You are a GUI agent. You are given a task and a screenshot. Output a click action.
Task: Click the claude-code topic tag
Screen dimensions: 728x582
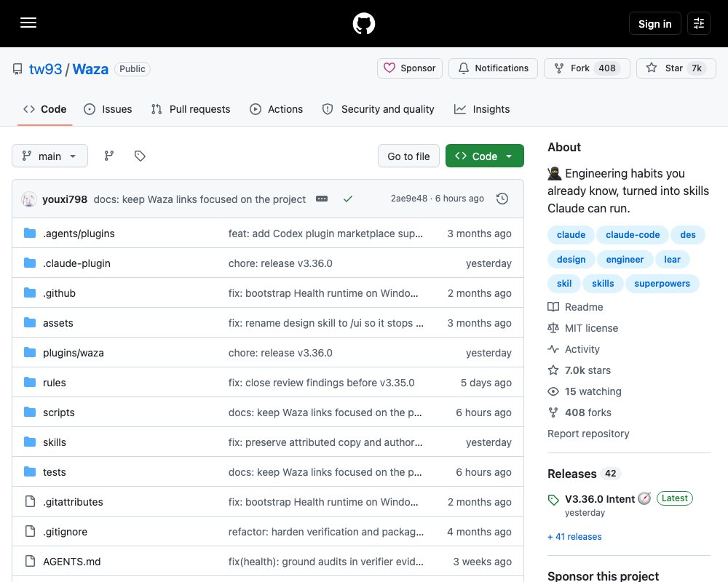click(x=633, y=235)
